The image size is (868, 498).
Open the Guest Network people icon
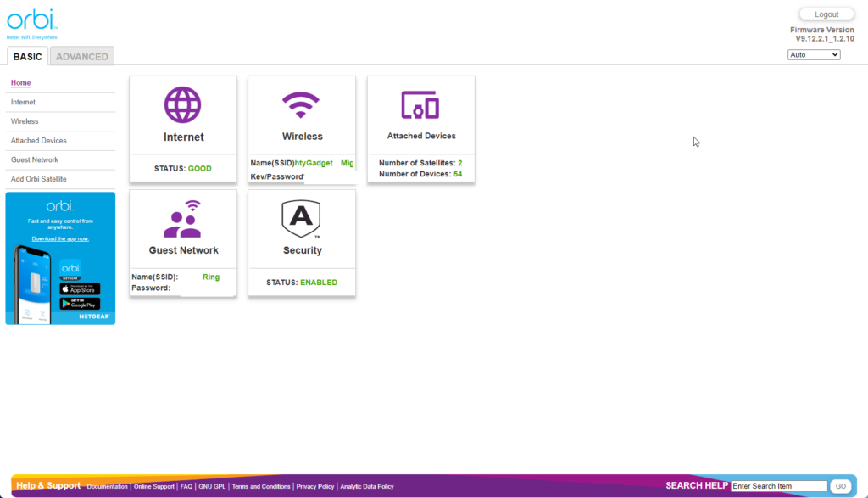[183, 220]
